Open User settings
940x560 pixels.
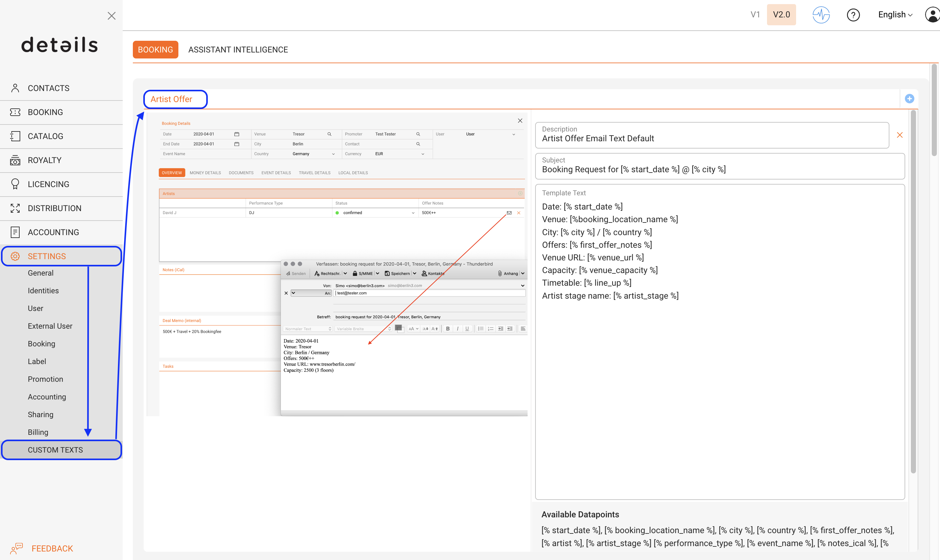[35, 309]
